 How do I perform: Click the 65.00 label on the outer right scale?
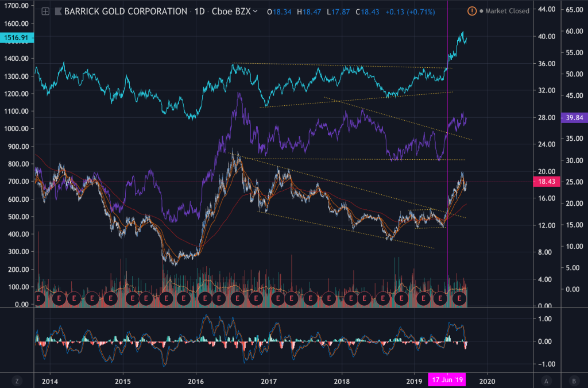[574, 9]
